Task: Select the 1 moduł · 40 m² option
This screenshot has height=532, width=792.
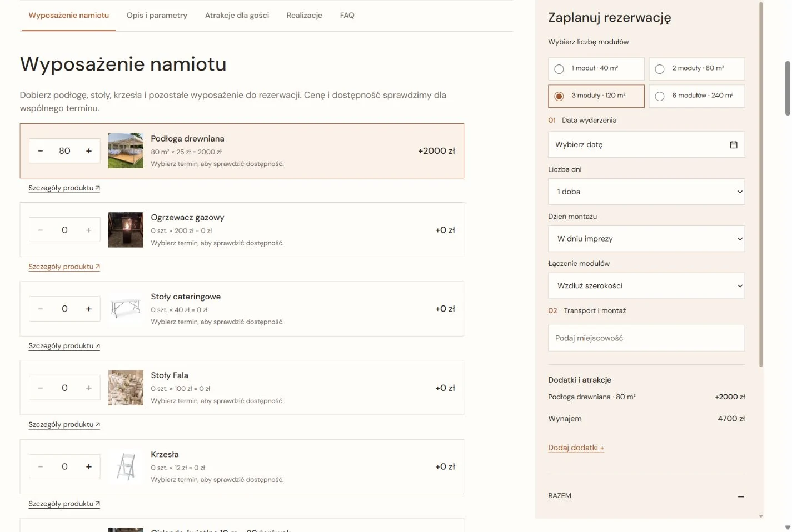Action: 596,69
